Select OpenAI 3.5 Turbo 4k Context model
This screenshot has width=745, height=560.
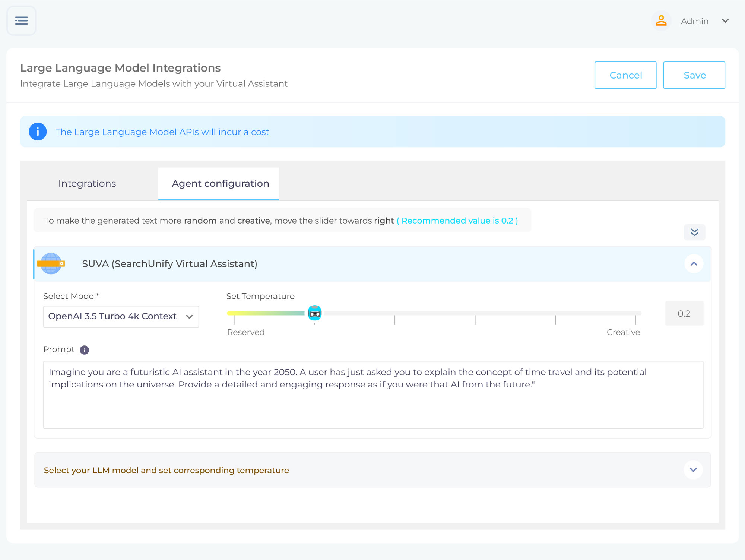[120, 316]
